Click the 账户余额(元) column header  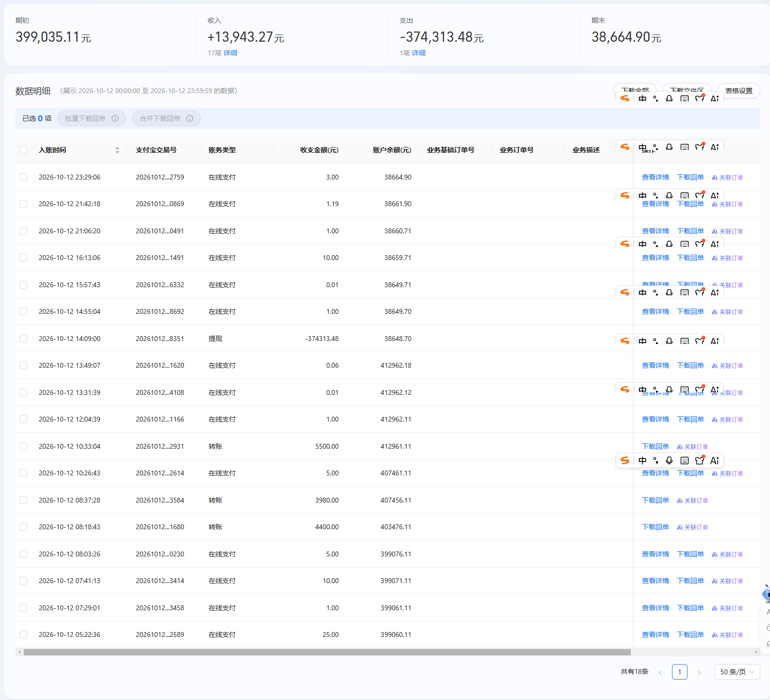(392, 150)
